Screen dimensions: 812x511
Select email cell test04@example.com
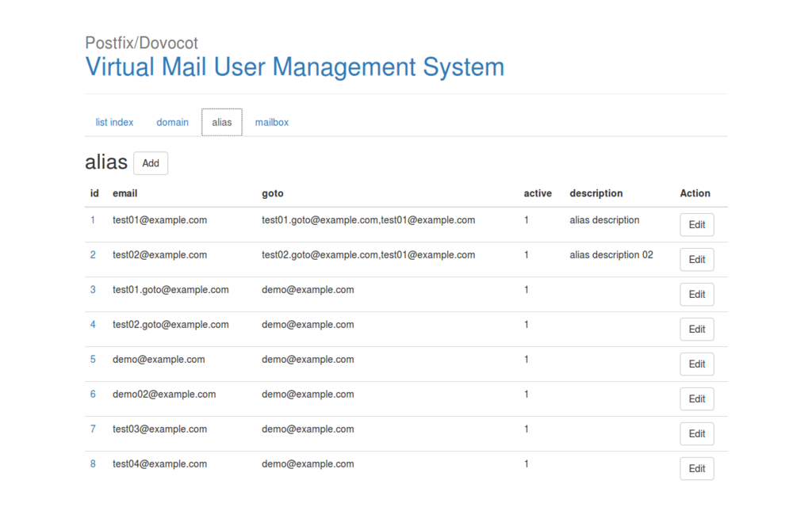159,464
